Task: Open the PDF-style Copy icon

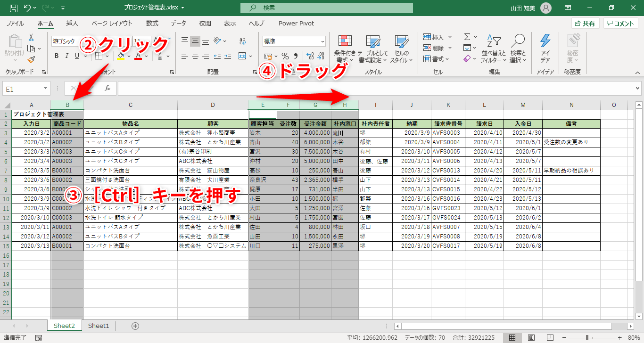Action: coord(31,49)
